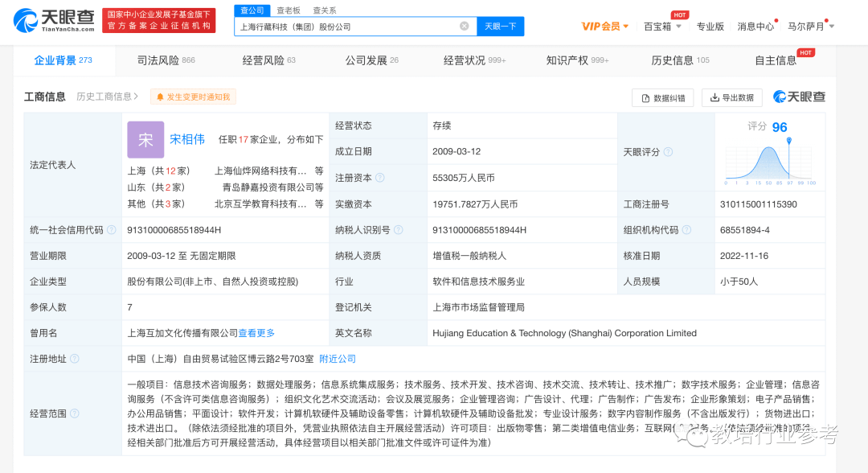
Task: Select the 企业背景 tab
Action: [63, 60]
